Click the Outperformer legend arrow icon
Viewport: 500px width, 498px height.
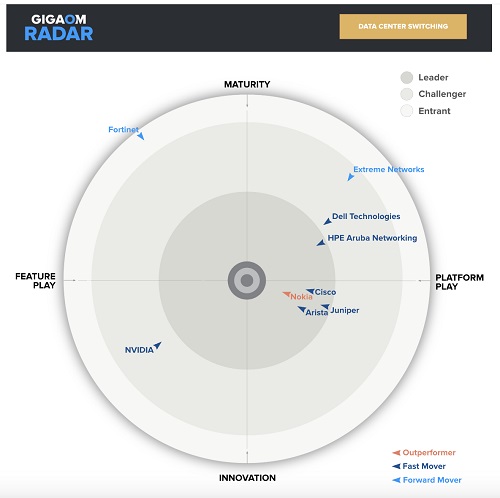pos(396,453)
